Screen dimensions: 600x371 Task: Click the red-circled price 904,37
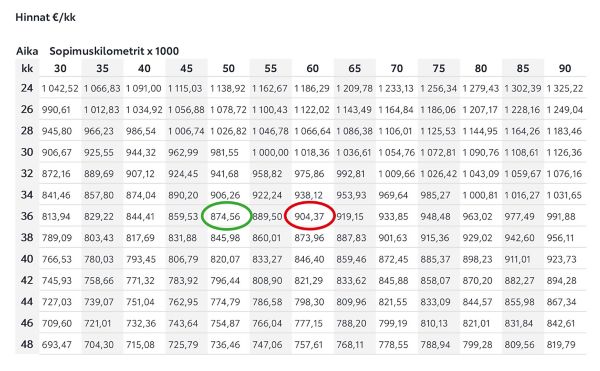point(309,216)
